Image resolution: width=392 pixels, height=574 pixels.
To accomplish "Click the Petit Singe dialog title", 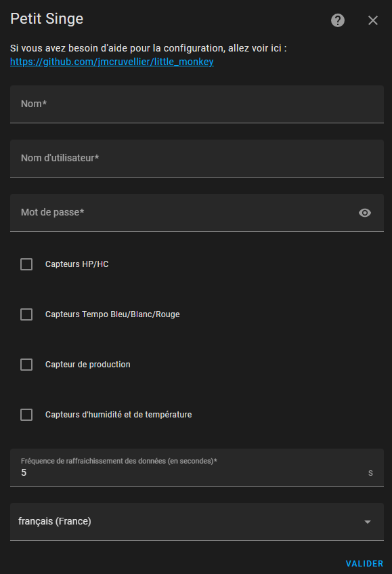I will (47, 19).
